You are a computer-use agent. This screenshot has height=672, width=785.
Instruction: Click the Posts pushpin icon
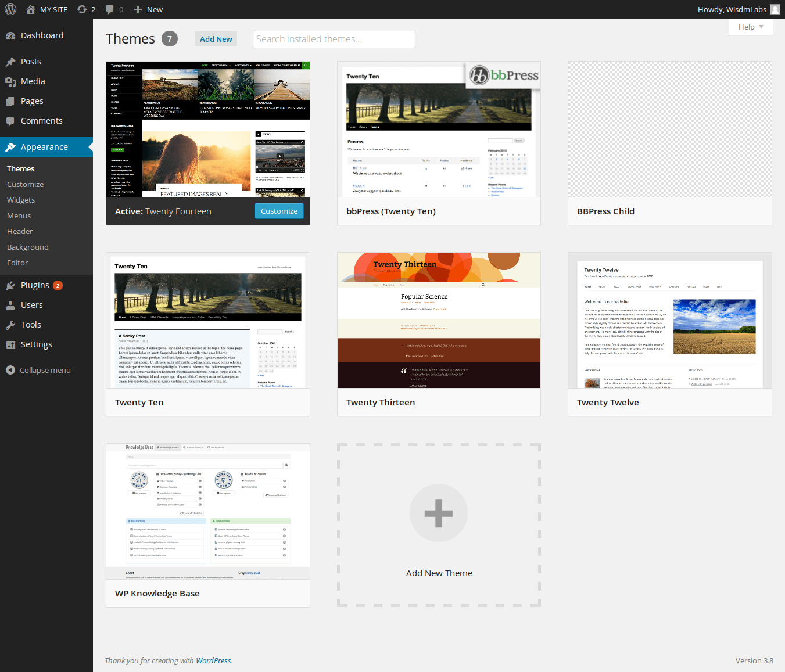(10, 62)
